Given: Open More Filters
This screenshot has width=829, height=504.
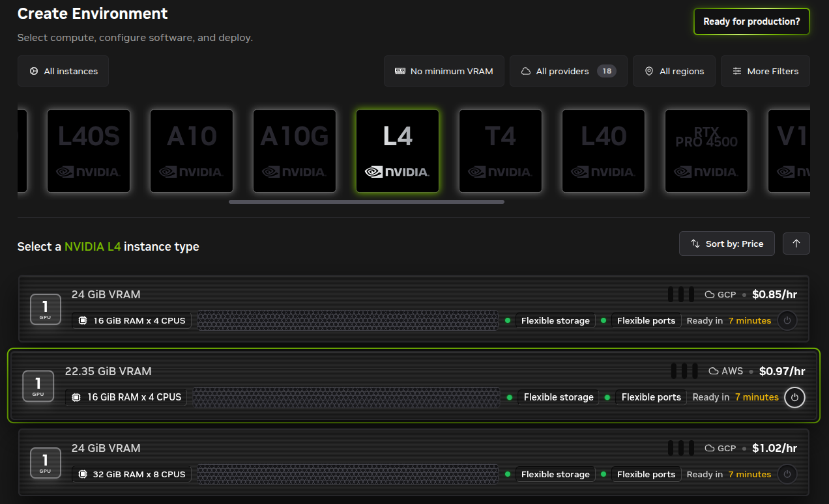Looking at the screenshot, I should (765, 71).
